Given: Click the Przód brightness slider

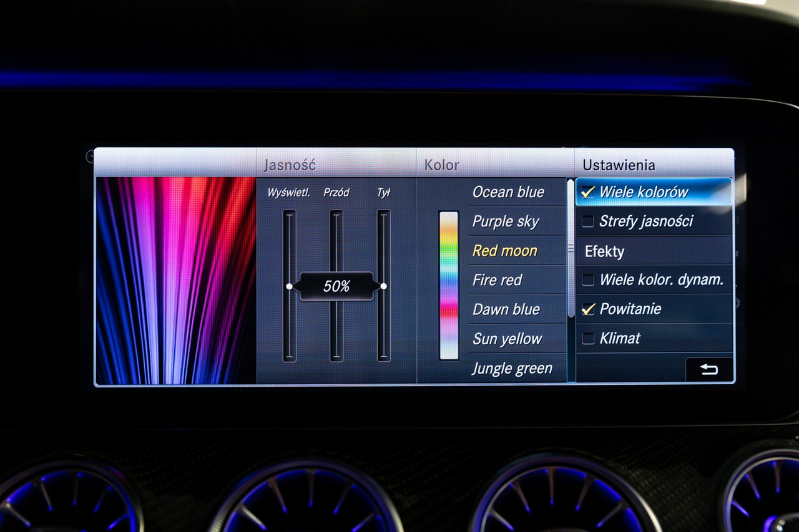Looking at the screenshot, I should [336, 286].
